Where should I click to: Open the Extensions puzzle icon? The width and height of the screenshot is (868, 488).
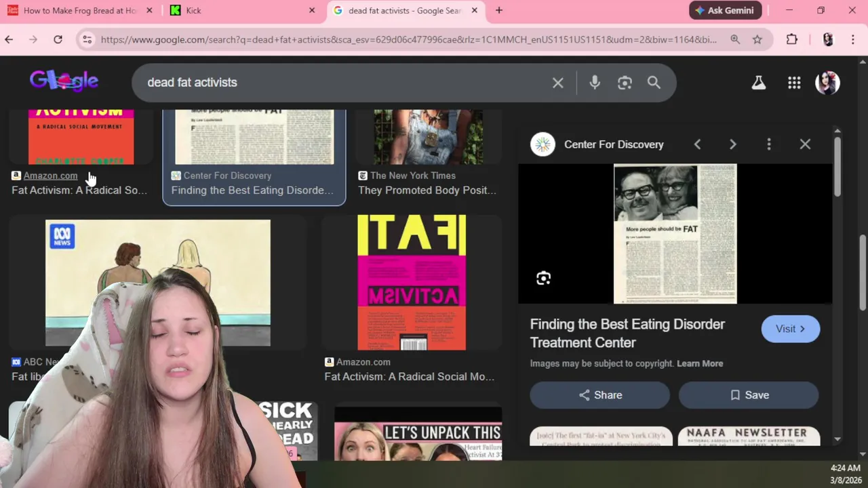(x=792, y=39)
